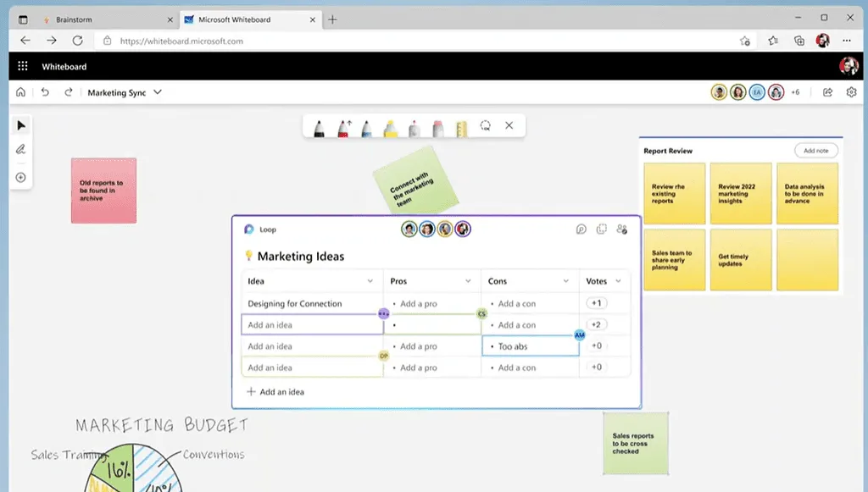Viewport: 868px width, 492px height.
Task: Open the create menu with plus icon
Action: 21,177
